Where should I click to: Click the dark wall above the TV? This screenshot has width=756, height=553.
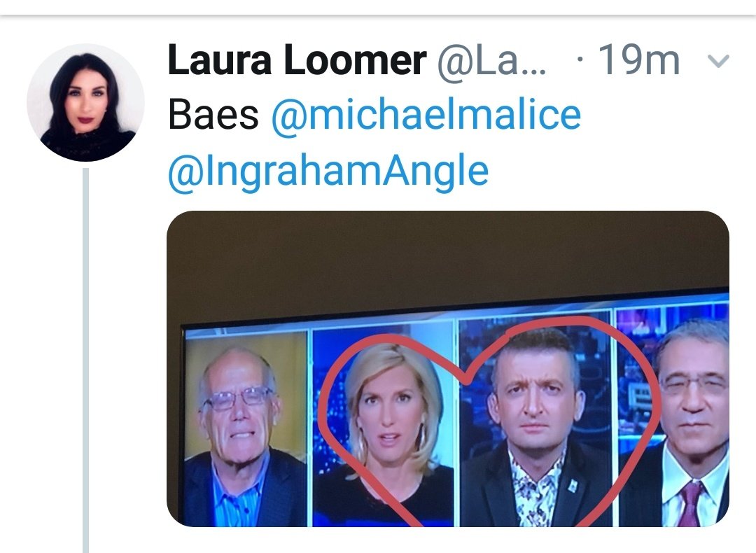(448, 260)
